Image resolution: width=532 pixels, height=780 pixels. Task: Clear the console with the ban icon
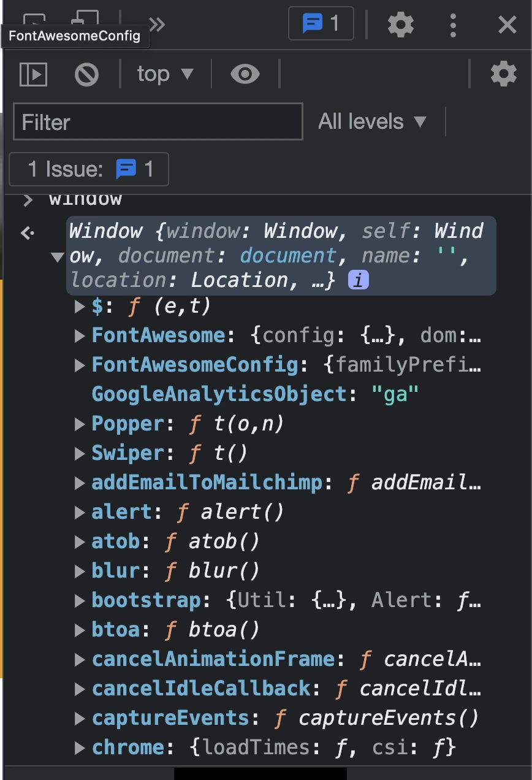click(x=86, y=74)
